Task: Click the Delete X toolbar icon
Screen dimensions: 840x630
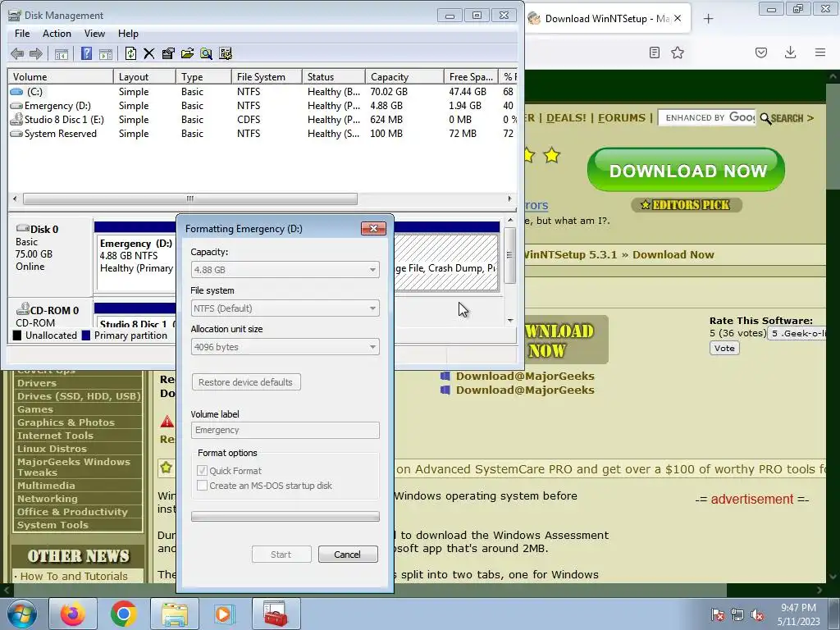Action: [x=149, y=53]
